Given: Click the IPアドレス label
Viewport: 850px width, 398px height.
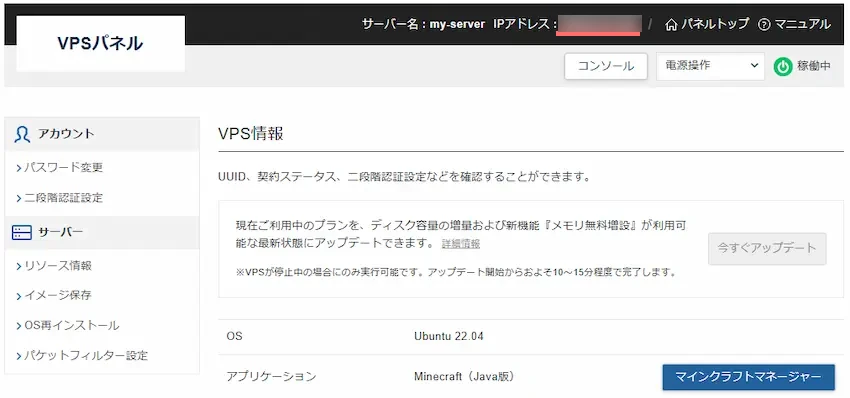Looking at the screenshot, I should pyautogui.click(x=525, y=24).
